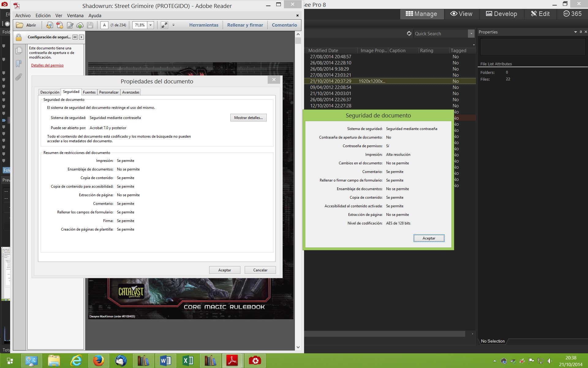
Task: Open Firefox from the taskbar
Action: pyautogui.click(x=98, y=361)
